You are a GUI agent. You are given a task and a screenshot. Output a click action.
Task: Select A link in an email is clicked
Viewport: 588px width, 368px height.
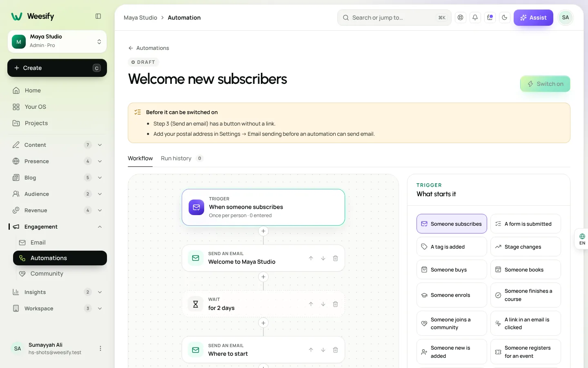tap(526, 323)
